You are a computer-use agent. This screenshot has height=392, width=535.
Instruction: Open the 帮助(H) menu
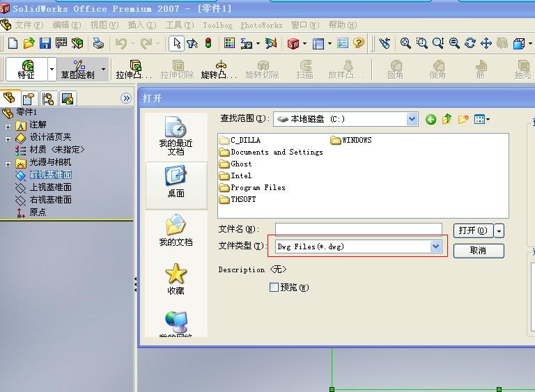pyautogui.click(x=342, y=25)
